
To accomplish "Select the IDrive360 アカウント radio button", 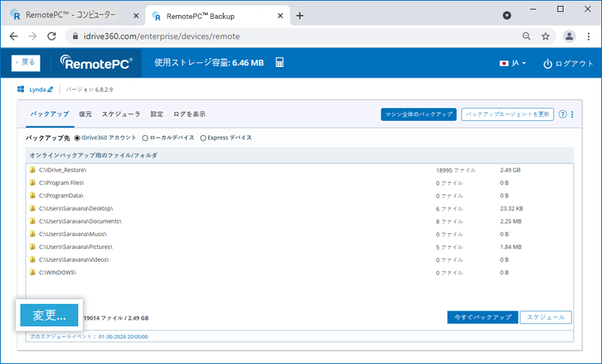I will [78, 138].
